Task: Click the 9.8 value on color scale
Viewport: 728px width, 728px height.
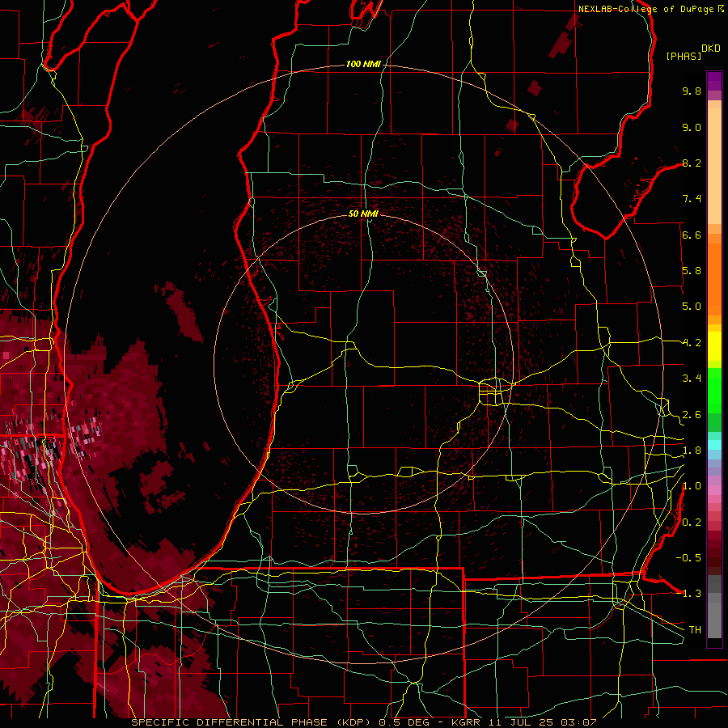Action: 692,91
